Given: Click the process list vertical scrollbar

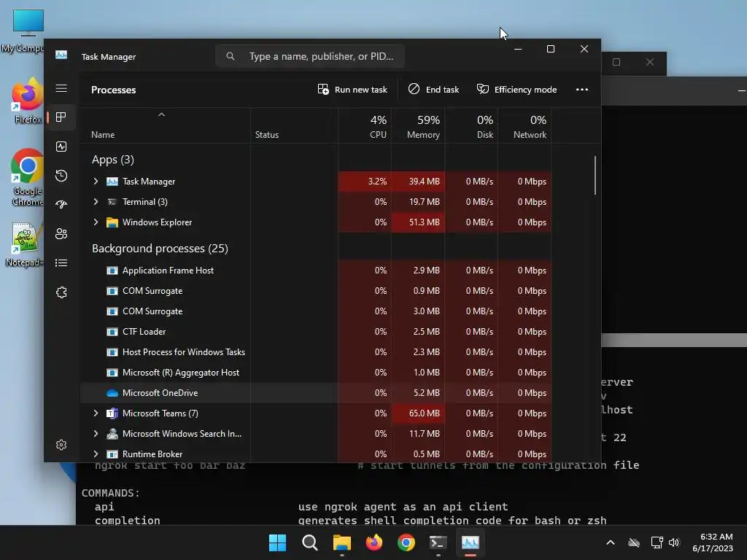Looking at the screenshot, I should [595, 175].
